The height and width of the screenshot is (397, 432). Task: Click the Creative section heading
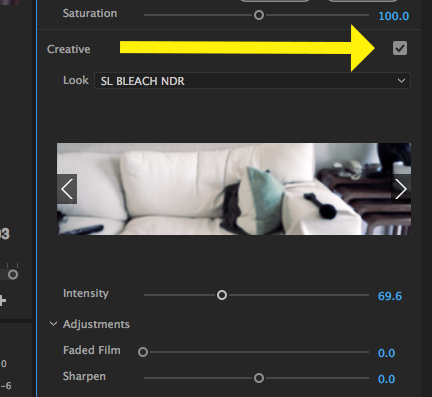click(x=69, y=49)
